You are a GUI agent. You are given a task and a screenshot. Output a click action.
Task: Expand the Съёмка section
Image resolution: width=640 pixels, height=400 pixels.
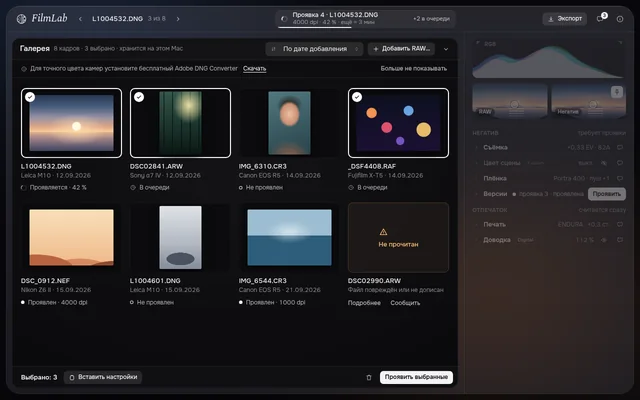click(x=476, y=147)
